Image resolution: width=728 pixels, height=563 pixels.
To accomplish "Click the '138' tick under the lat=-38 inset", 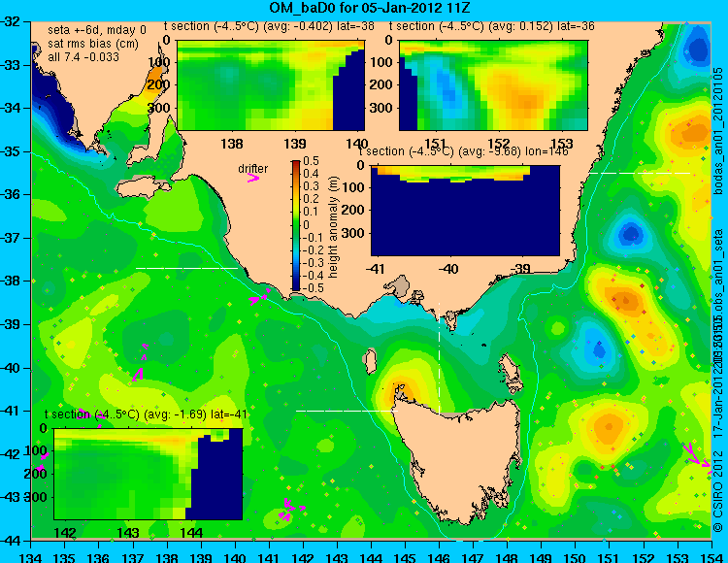I will (232, 144).
